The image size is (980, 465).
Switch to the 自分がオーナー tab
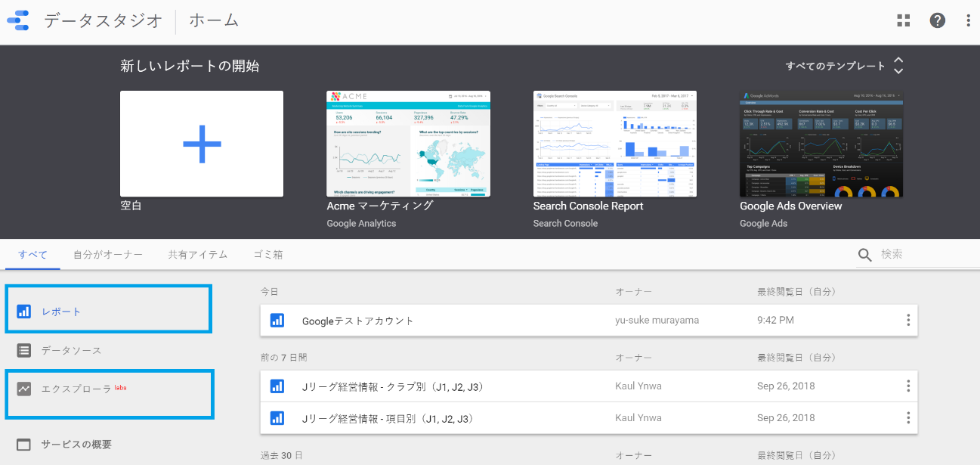[x=108, y=255]
